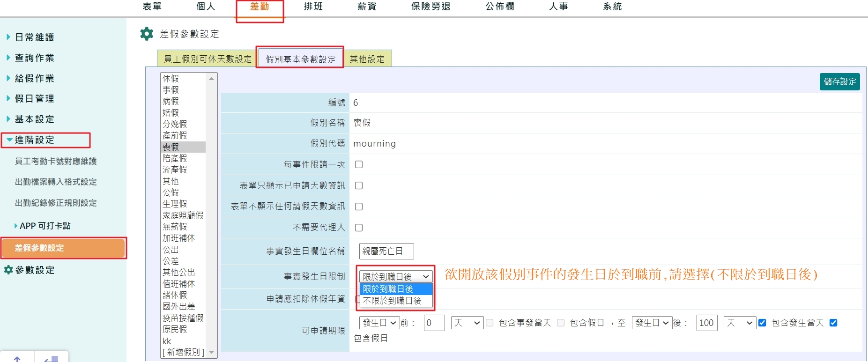Select 休假 in leave type list
Image resolution: width=868 pixels, height=362 pixels.
[183, 79]
